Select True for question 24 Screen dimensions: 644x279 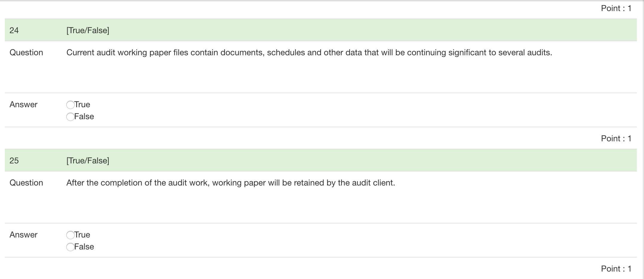pyautogui.click(x=70, y=105)
